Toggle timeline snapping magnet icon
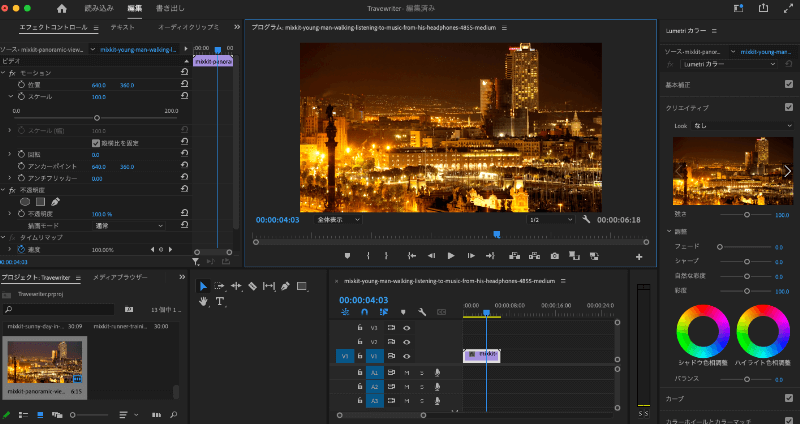This screenshot has height=424, width=800. (x=362, y=312)
